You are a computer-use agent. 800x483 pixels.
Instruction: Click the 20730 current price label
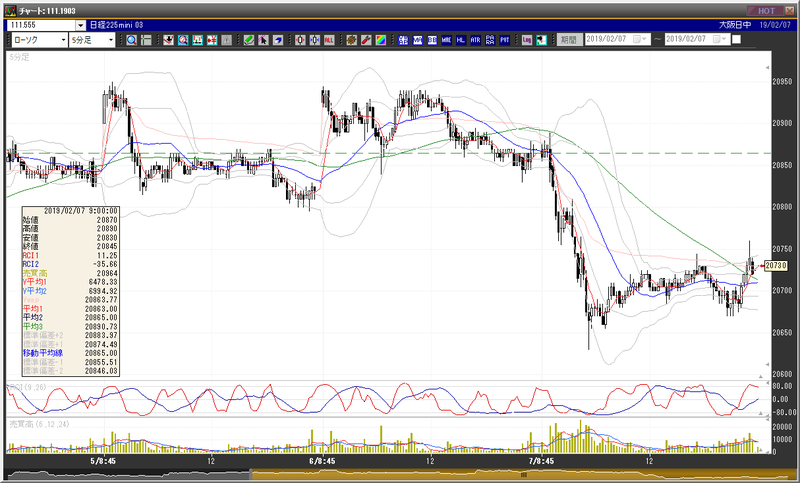point(776,266)
